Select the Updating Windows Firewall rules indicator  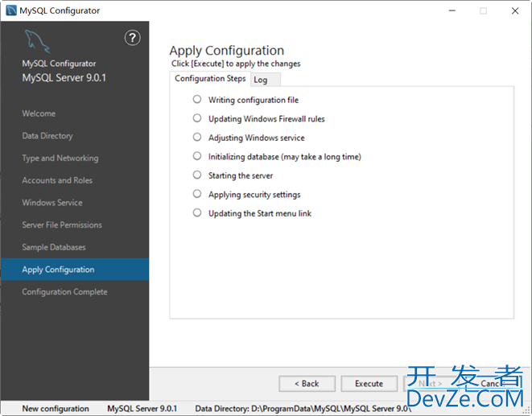(x=197, y=118)
